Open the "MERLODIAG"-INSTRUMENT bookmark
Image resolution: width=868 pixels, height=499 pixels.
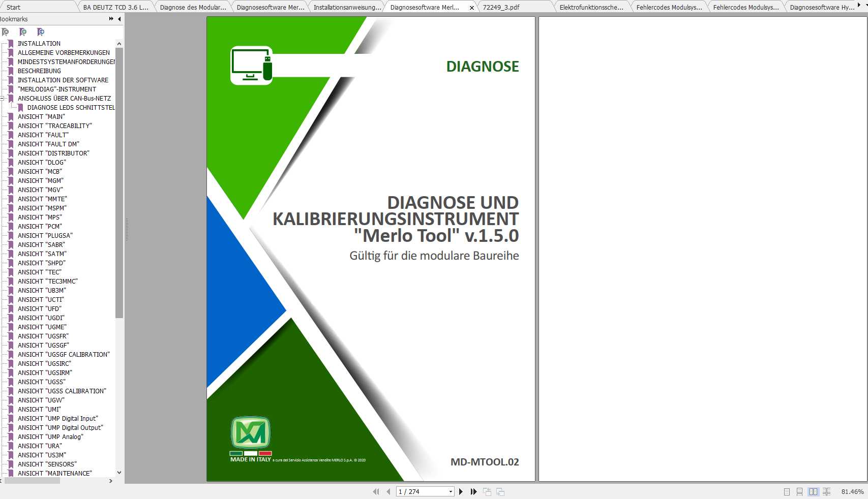pyautogui.click(x=56, y=89)
